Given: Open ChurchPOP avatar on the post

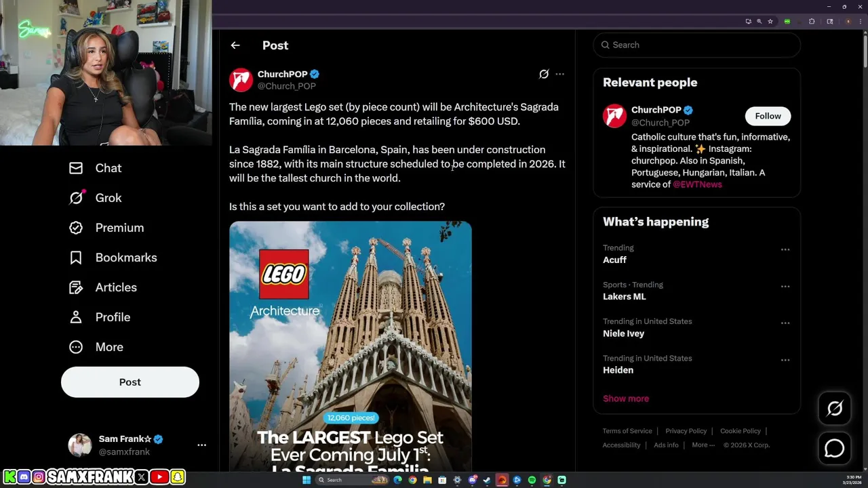Looking at the screenshot, I should tap(241, 80).
